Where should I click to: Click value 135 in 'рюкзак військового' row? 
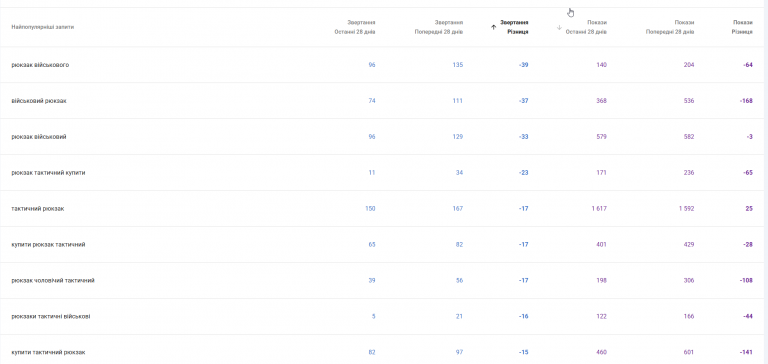point(458,65)
